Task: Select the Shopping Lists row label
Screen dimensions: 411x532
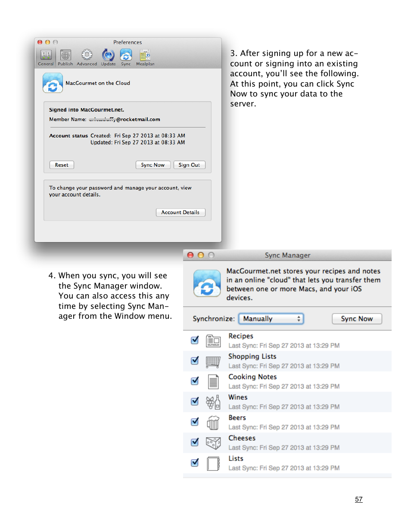Action: click(x=252, y=356)
